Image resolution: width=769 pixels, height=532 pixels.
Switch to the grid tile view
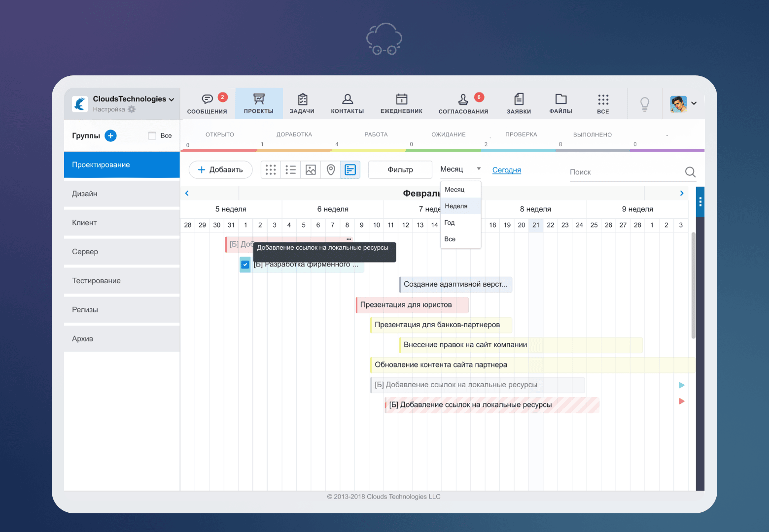pyautogui.click(x=271, y=170)
